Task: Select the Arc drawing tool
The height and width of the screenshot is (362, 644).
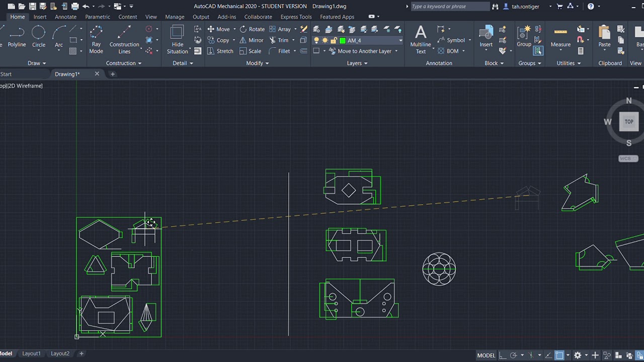Action: (59, 37)
